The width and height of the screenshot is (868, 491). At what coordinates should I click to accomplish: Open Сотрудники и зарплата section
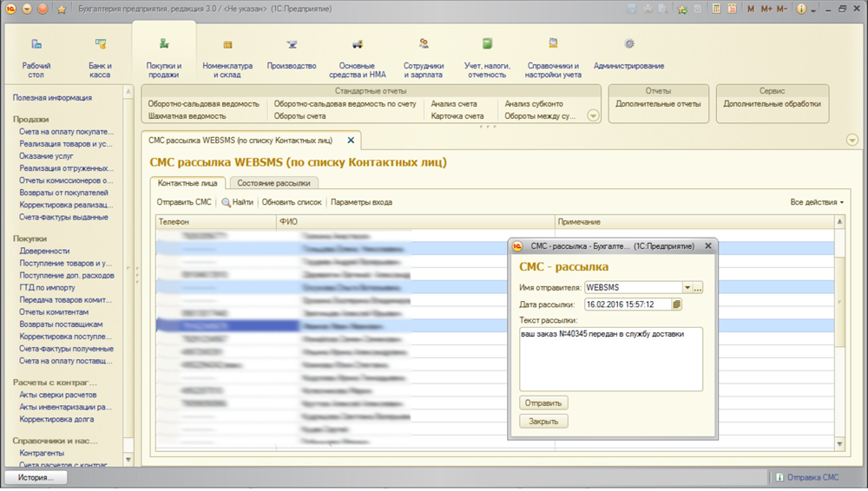coord(424,58)
